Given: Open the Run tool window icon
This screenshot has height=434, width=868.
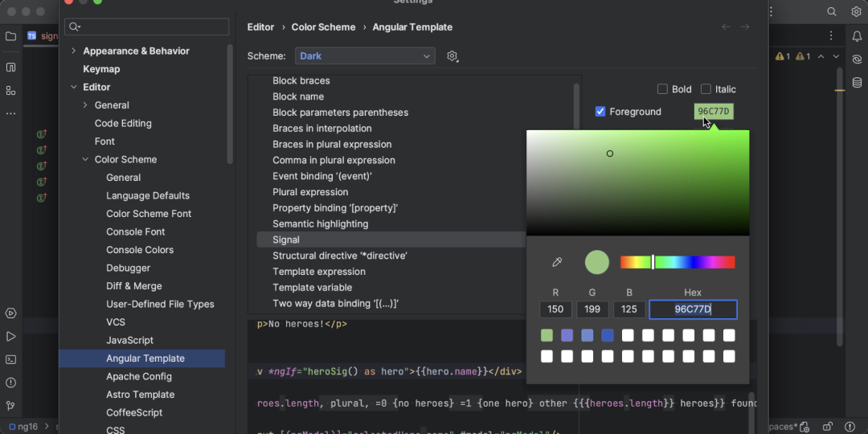Looking at the screenshot, I should 10,337.
